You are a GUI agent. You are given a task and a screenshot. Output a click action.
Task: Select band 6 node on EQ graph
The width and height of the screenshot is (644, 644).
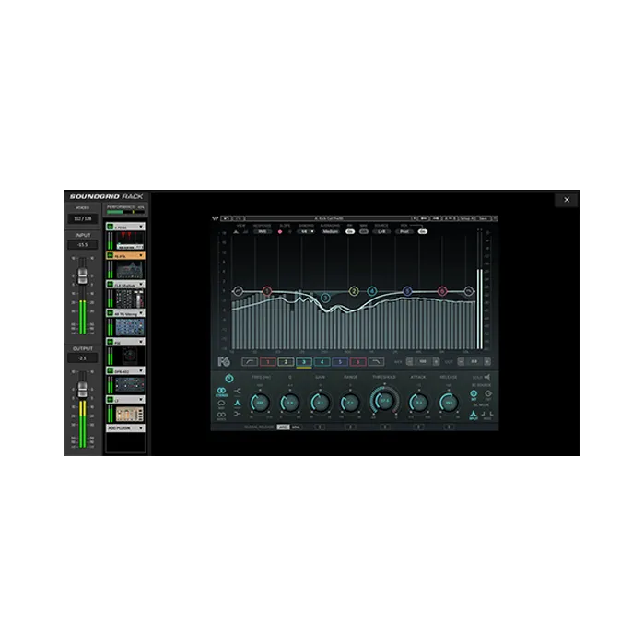tap(442, 291)
